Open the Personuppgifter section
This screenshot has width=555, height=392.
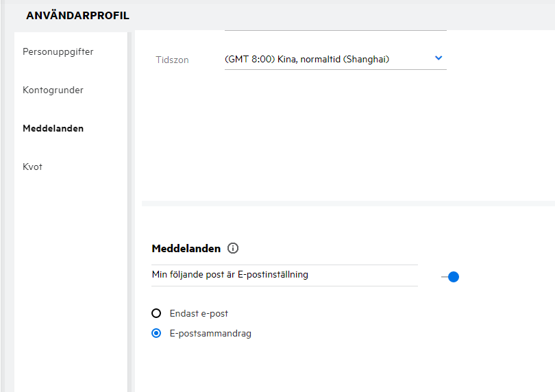pyautogui.click(x=58, y=51)
